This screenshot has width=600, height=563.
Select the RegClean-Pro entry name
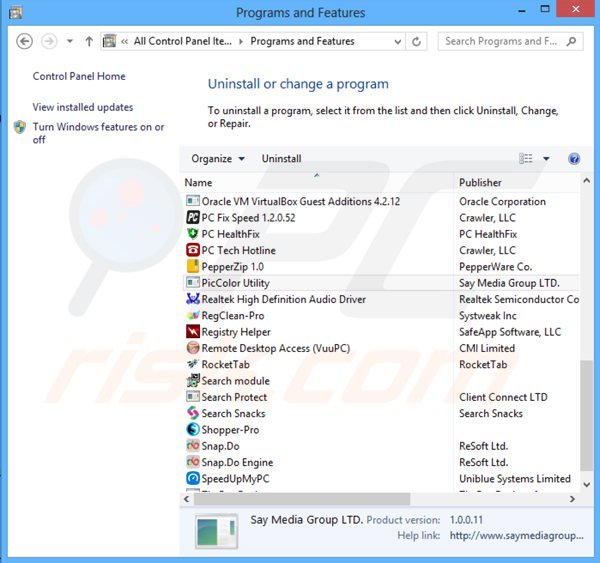233,315
